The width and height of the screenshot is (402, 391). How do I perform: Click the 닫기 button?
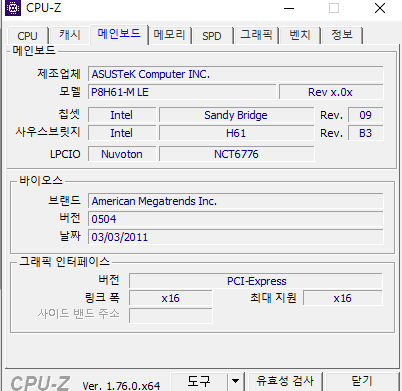pyautogui.click(x=362, y=381)
